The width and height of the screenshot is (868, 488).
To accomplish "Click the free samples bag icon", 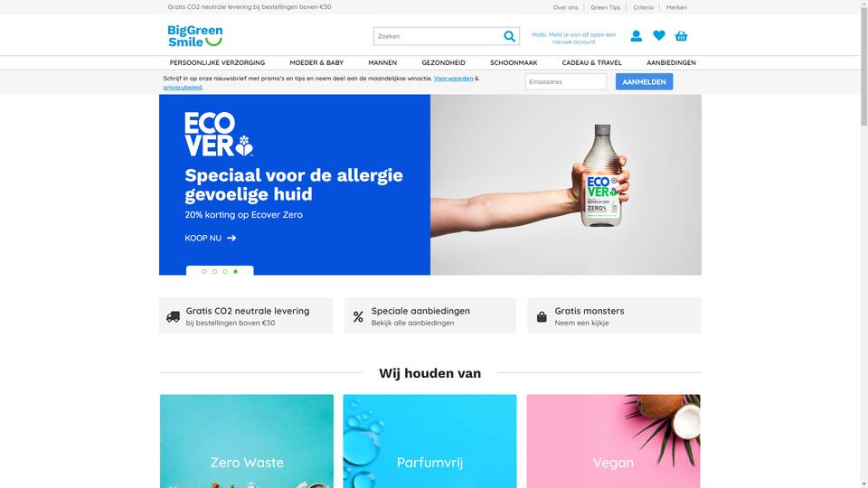I will coord(542,316).
